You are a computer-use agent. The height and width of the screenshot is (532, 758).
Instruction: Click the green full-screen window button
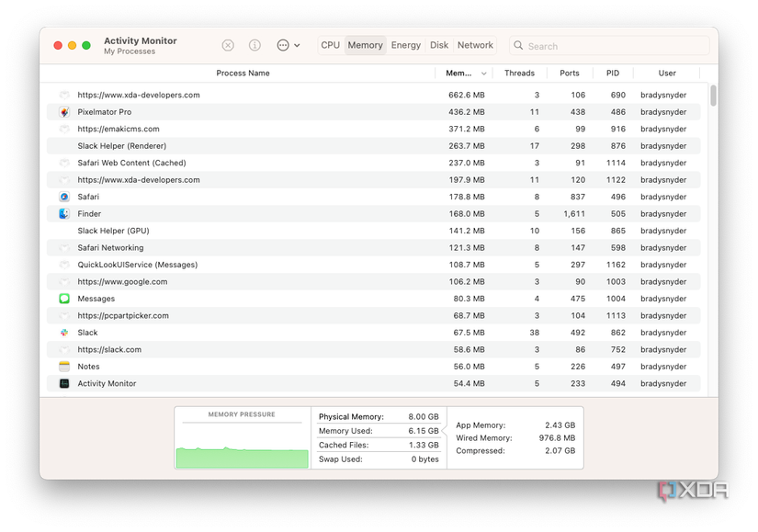[86, 45]
